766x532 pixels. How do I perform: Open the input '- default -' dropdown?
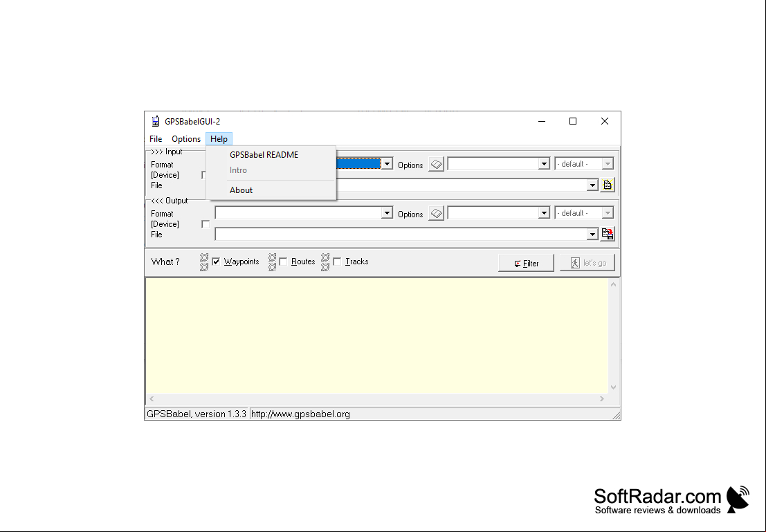[584, 164]
